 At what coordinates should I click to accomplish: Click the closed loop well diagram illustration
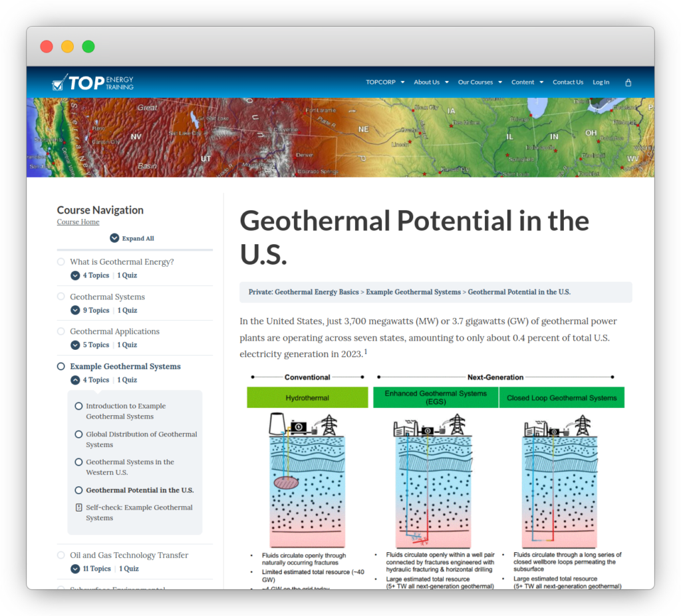click(x=560, y=480)
